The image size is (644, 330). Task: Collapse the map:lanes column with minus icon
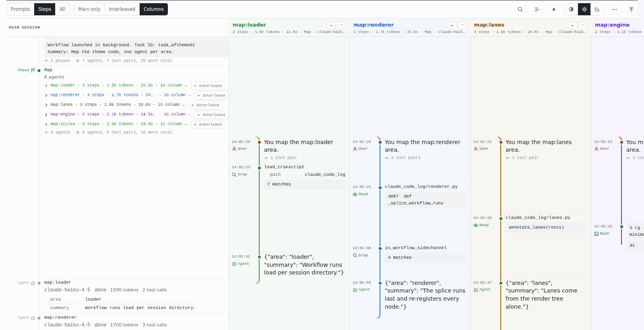click(x=583, y=25)
